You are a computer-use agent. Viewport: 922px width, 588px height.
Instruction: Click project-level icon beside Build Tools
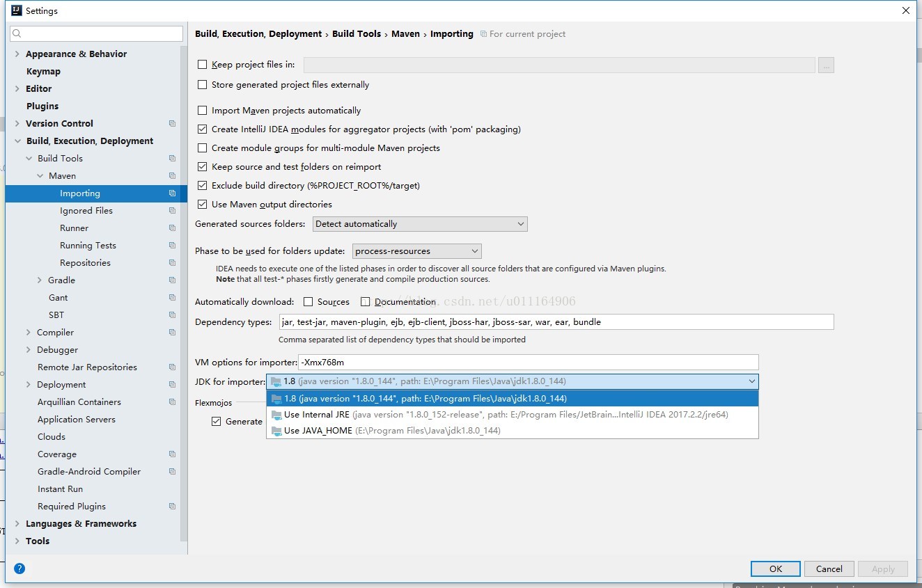point(172,159)
